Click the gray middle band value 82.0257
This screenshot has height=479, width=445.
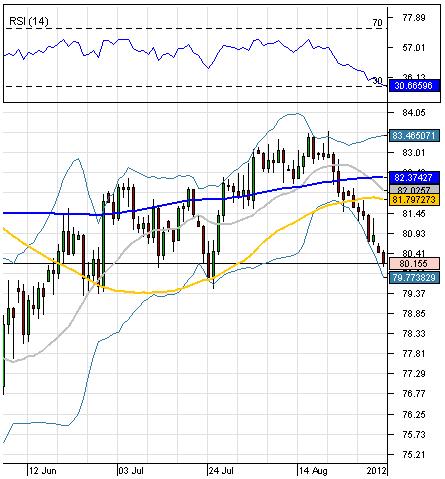tap(413, 189)
